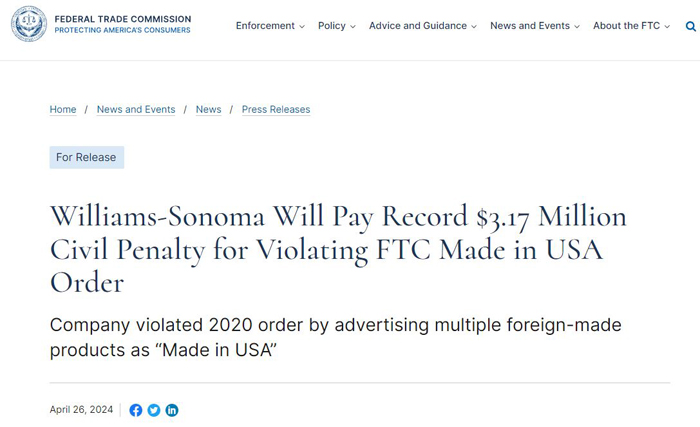Share the article on Twitter
This screenshot has width=700, height=427.
click(154, 410)
